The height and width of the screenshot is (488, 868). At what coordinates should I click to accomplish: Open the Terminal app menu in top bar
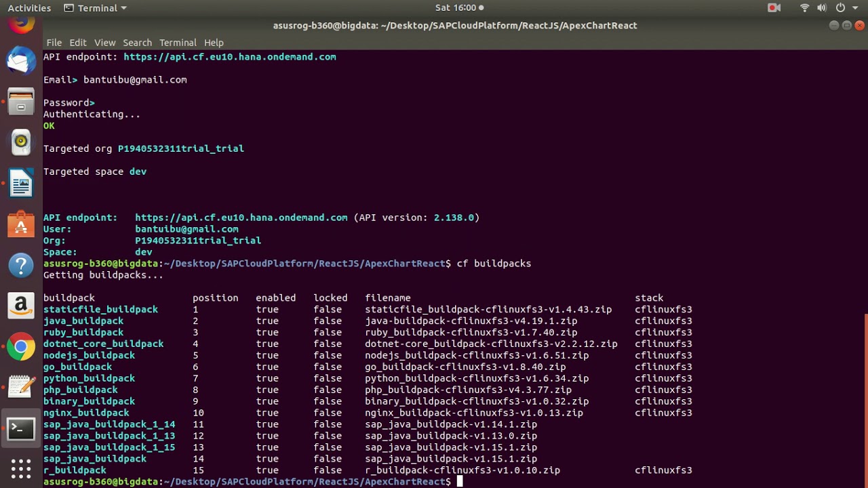[95, 8]
